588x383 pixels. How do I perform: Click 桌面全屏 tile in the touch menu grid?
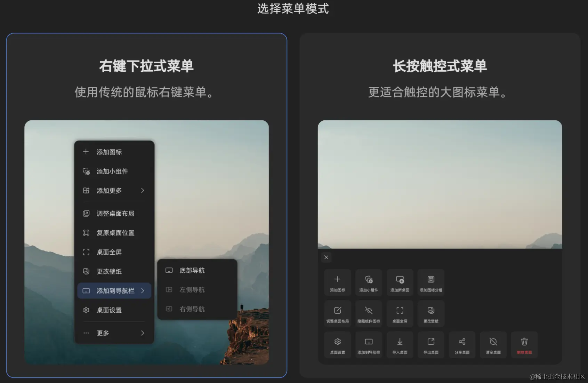pos(400,314)
